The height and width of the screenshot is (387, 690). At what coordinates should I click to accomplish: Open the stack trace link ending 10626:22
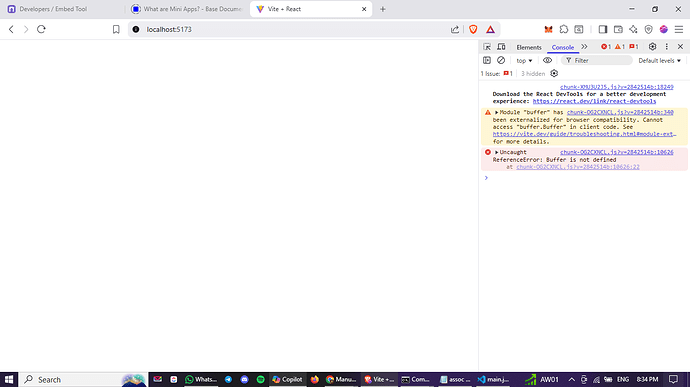coord(578,167)
